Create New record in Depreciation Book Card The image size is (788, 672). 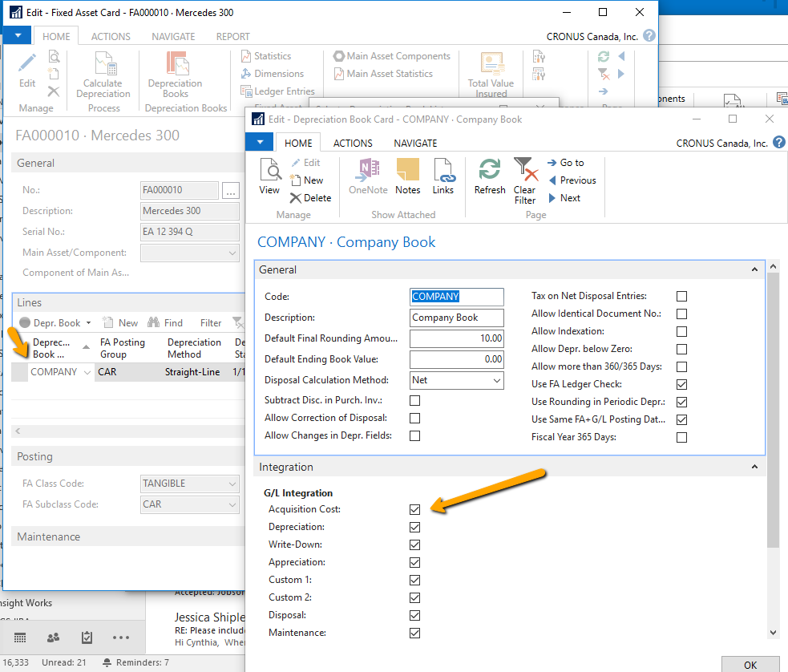[306, 180]
